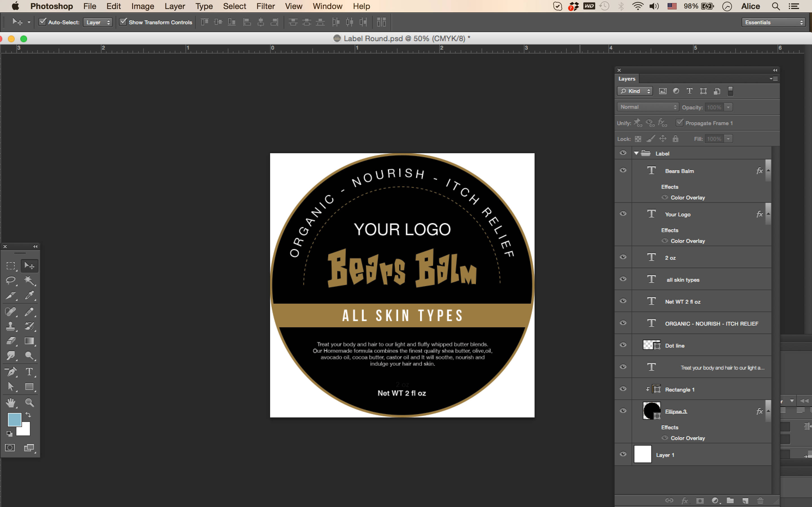
Task: Open the Window menu
Action: (x=327, y=6)
